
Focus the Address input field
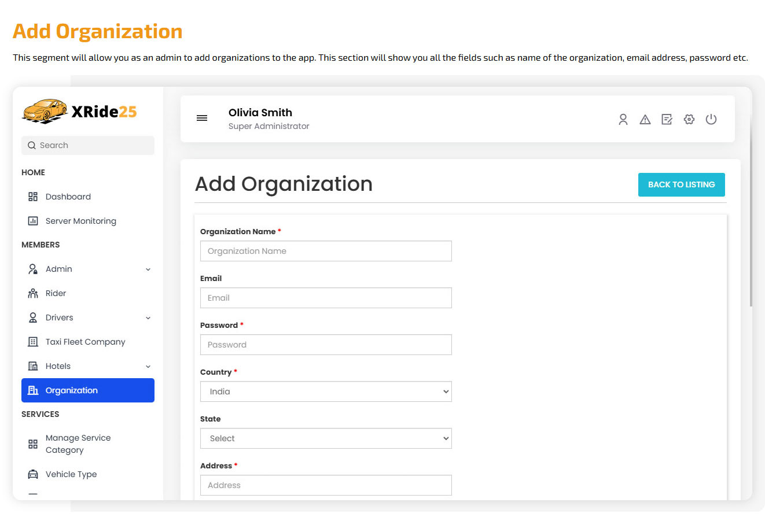click(x=326, y=485)
